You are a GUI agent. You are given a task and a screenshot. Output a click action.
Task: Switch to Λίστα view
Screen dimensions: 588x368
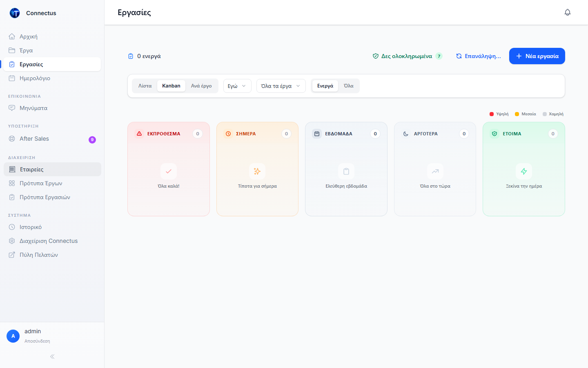145,86
